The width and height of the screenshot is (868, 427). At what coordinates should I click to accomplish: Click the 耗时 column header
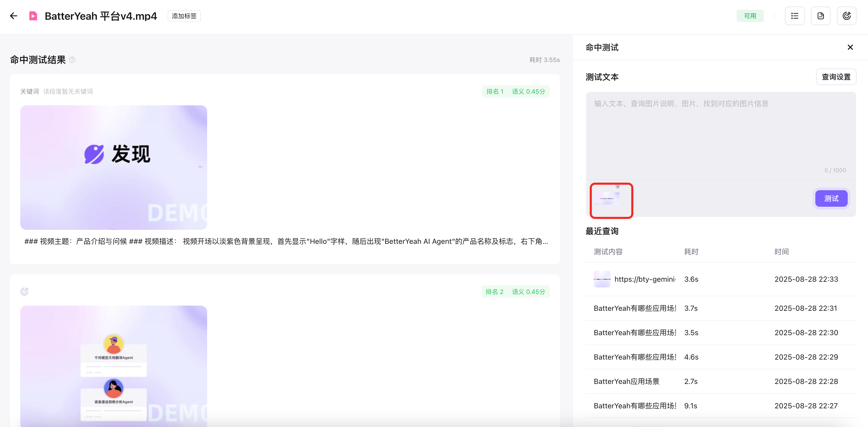coord(691,252)
